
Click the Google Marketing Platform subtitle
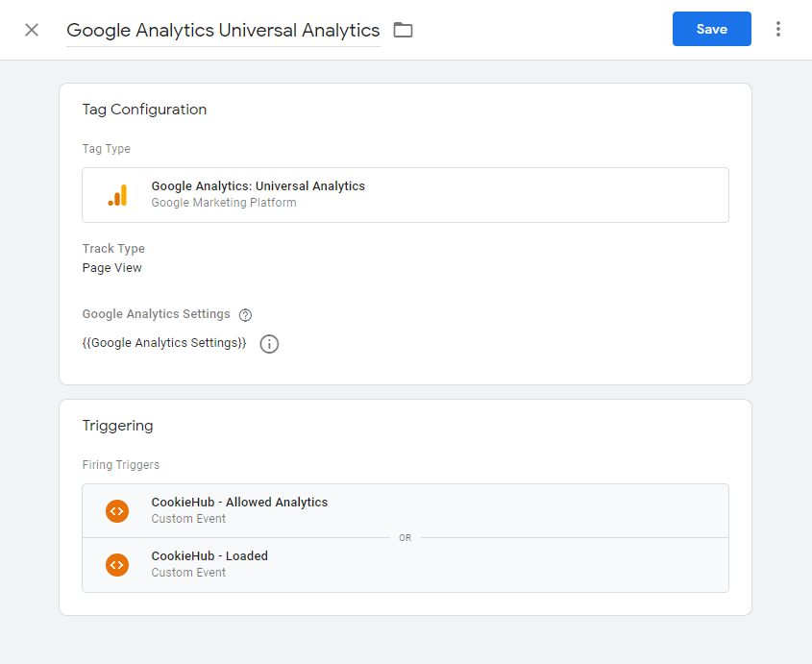pyautogui.click(x=224, y=203)
